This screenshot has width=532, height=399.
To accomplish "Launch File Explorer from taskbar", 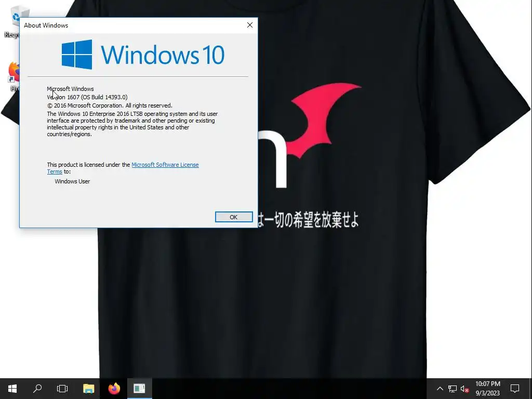I will point(88,389).
